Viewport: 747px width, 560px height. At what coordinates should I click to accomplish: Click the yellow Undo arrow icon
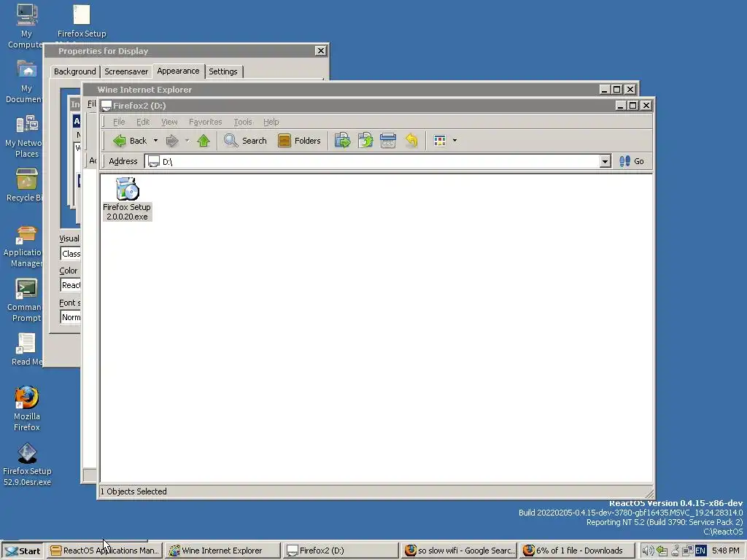click(x=411, y=141)
